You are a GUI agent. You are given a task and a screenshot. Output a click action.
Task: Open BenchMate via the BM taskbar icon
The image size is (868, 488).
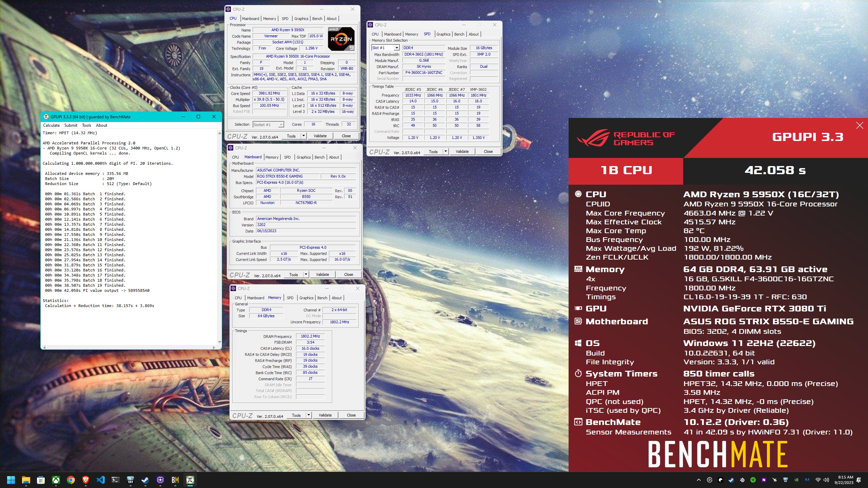[x=175, y=480]
